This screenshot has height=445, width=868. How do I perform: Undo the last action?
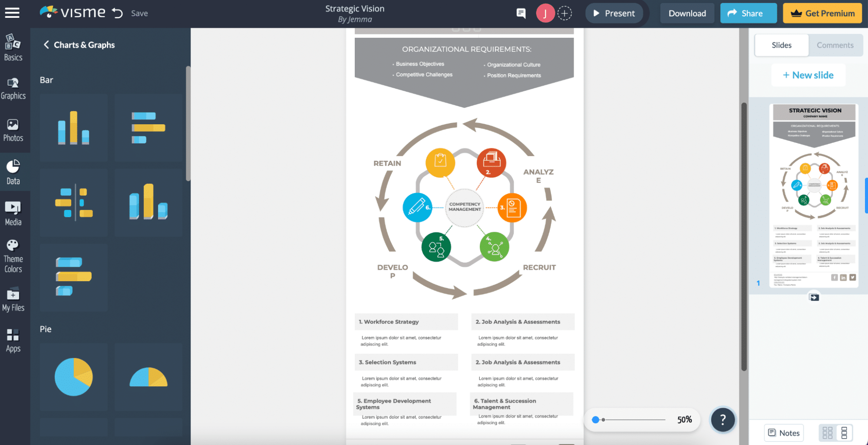pyautogui.click(x=117, y=13)
